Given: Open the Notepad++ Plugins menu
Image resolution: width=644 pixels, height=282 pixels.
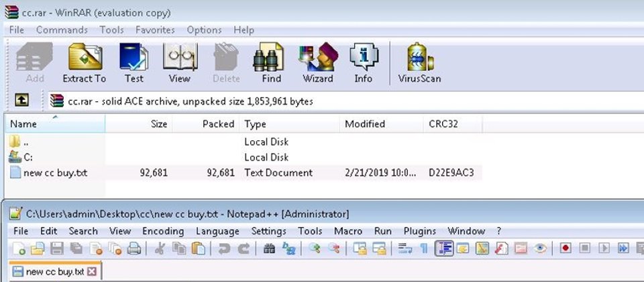Looking at the screenshot, I should [420, 231].
